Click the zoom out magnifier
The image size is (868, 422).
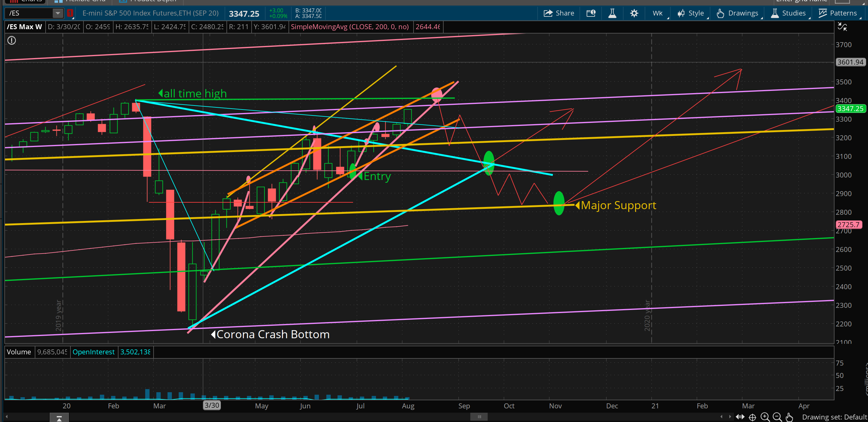[x=777, y=417]
